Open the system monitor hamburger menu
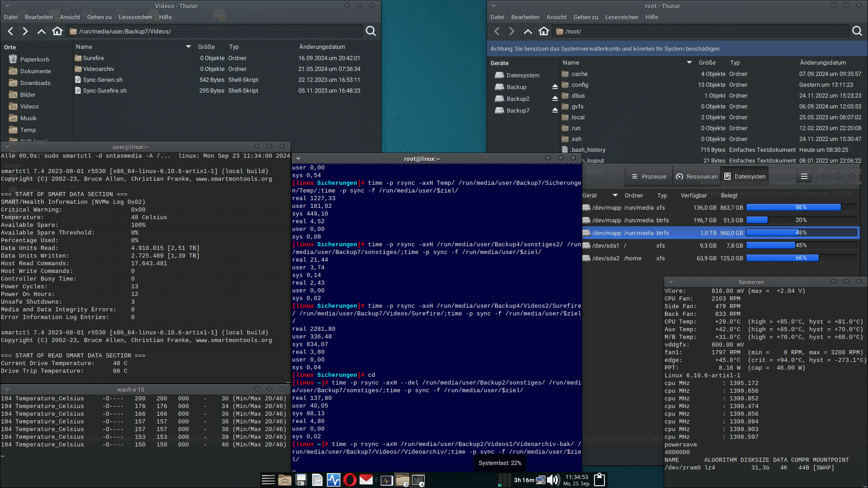Screen dimensions: 868x488 click(x=804, y=176)
